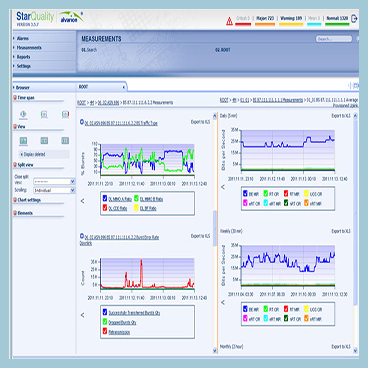The width and height of the screenshot is (368, 368).
Task: Select the clock icon under Time span
Action: (23, 114)
